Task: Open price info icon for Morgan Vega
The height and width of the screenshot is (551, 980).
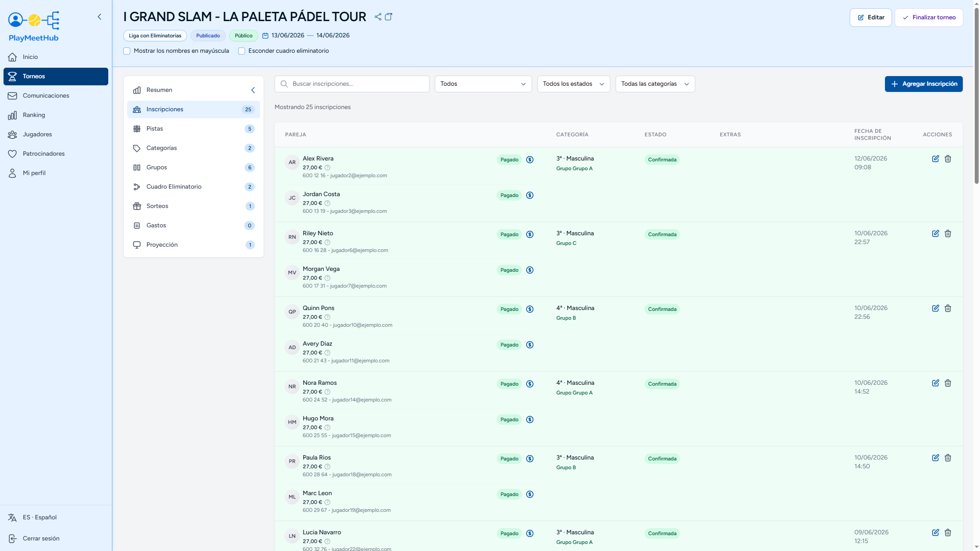Action: (x=327, y=278)
